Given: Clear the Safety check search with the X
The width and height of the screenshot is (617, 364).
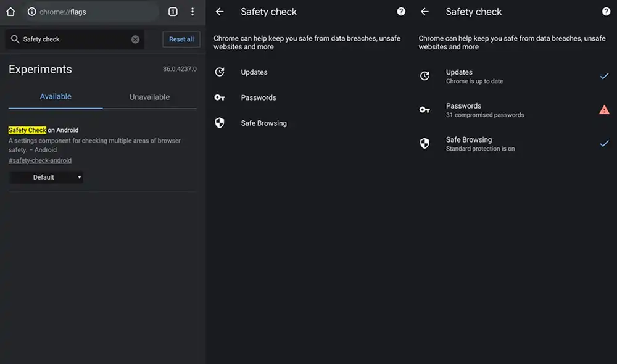Looking at the screenshot, I should click(135, 38).
